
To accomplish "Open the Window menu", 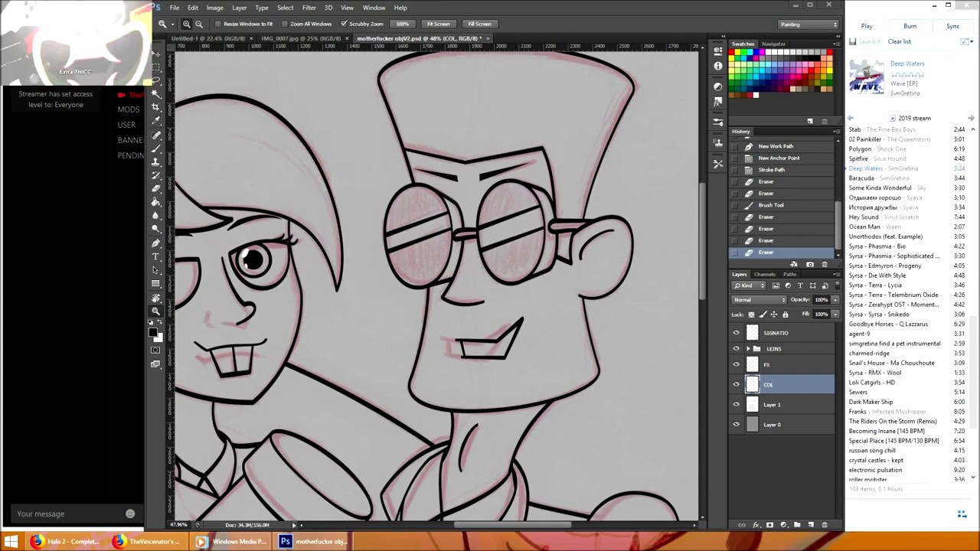I will point(374,8).
